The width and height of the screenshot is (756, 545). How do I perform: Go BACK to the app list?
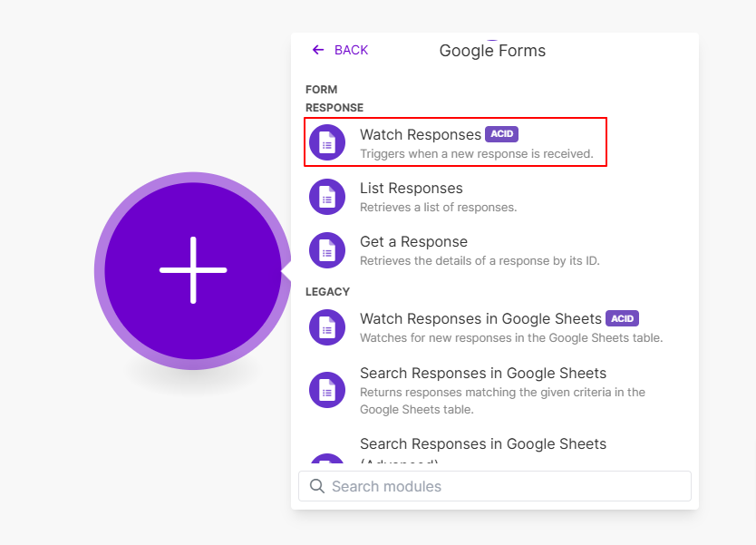coord(340,50)
